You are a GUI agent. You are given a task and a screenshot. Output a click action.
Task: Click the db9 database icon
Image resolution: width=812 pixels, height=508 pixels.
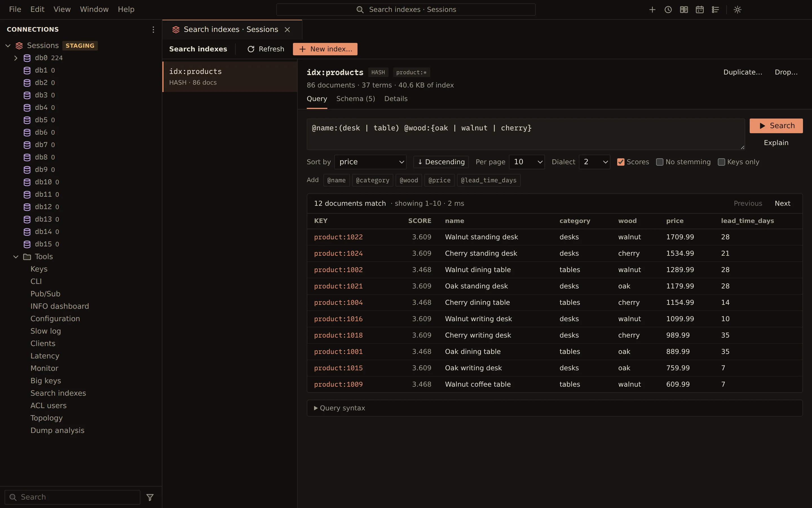coord(27,170)
